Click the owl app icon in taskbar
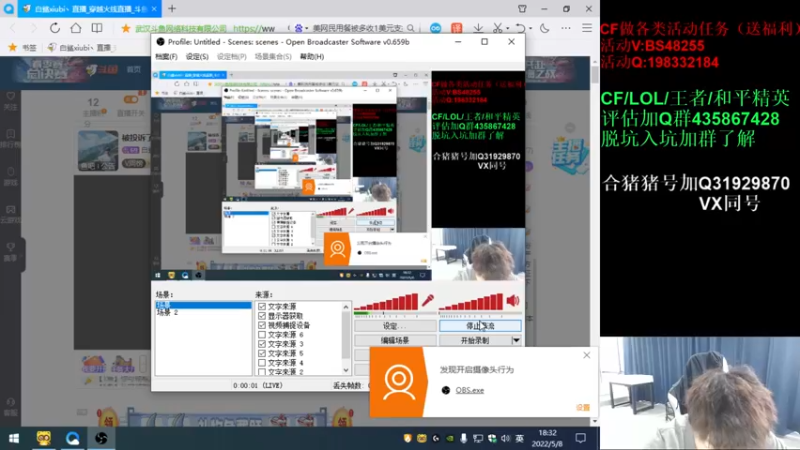 tap(44, 438)
